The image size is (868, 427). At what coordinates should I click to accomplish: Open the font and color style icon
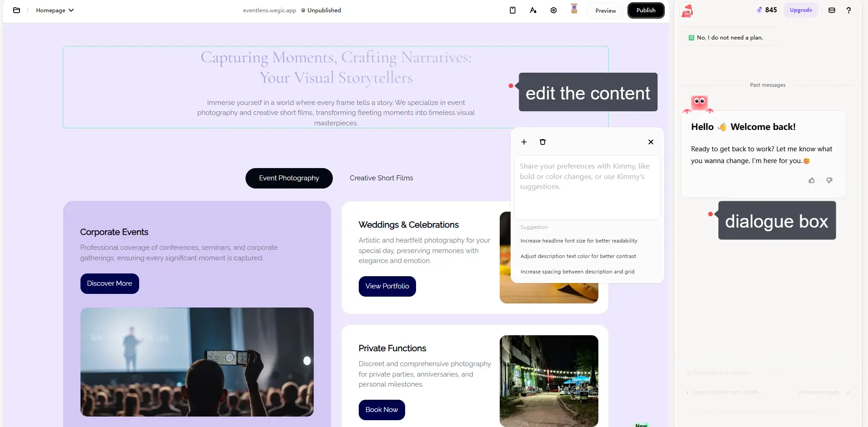click(x=533, y=10)
